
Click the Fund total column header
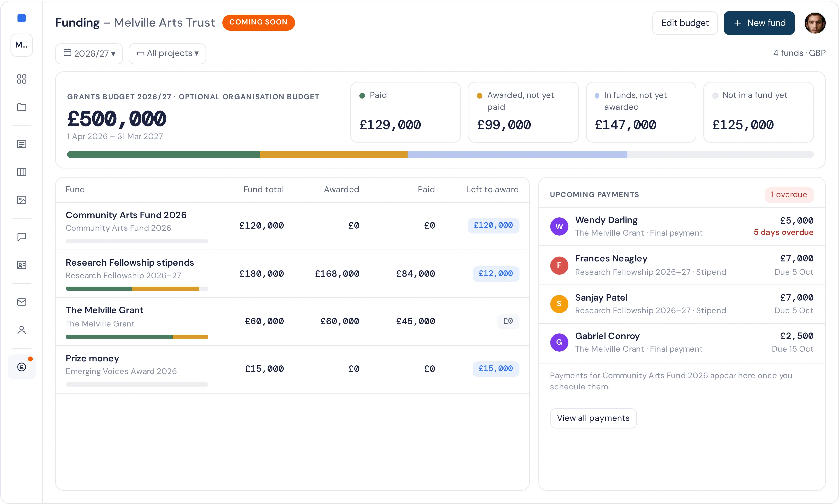click(x=263, y=189)
